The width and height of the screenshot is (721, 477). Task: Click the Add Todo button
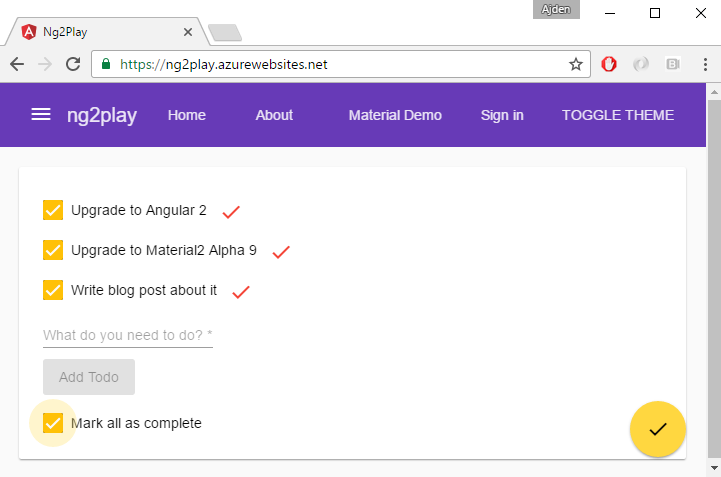(x=89, y=377)
